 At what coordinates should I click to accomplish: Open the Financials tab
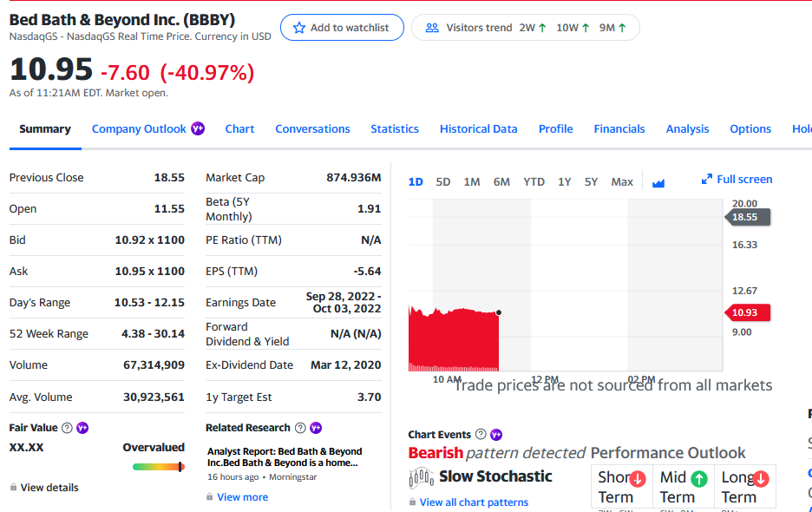point(619,129)
